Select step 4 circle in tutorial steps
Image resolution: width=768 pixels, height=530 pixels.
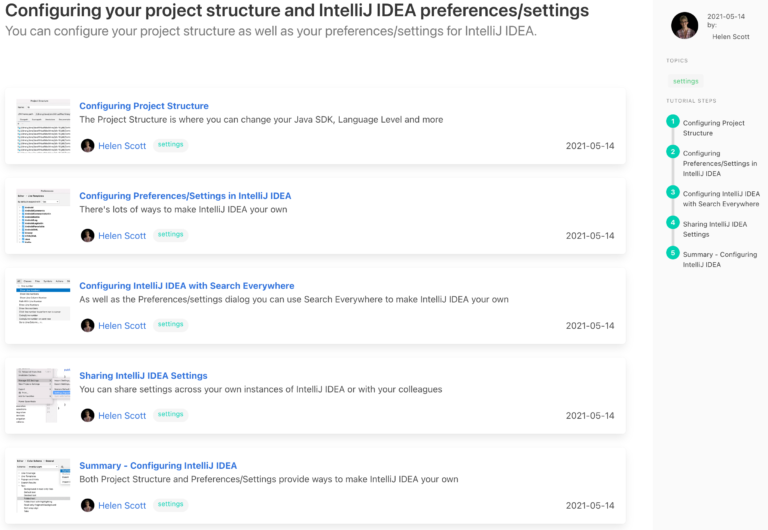click(x=673, y=222)
